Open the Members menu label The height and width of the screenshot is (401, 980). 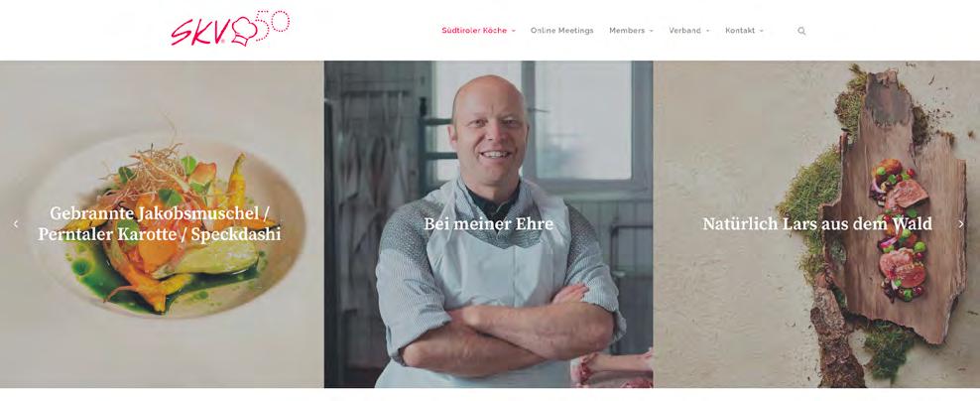(627, 31)
